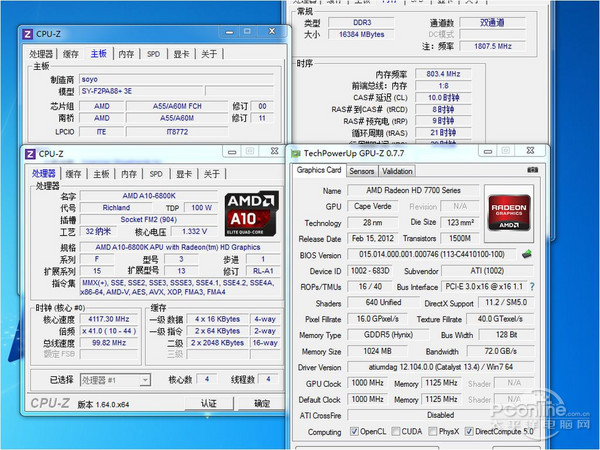
Task: Open 处理器 tab in rear mainboard CPU-Z window
Action: (x=41, y=54)
